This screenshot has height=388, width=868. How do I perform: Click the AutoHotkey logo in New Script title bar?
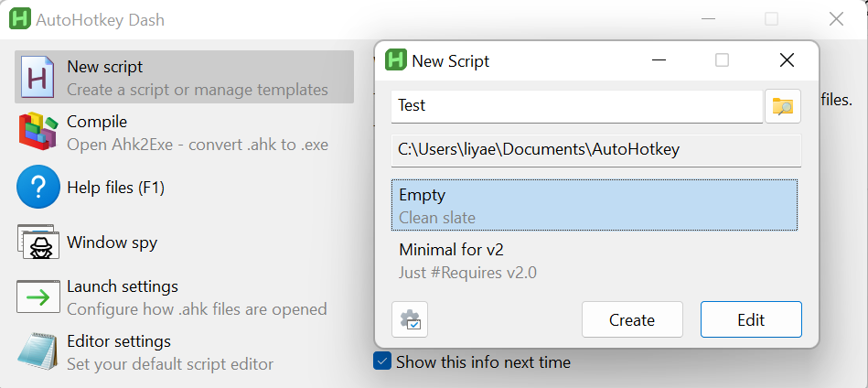pos(395,60)
